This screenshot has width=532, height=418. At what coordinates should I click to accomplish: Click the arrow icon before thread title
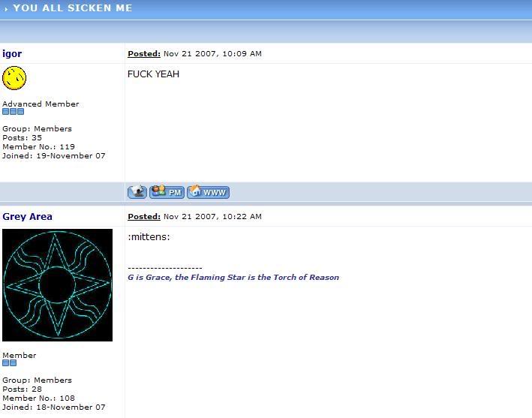[6, 9]
